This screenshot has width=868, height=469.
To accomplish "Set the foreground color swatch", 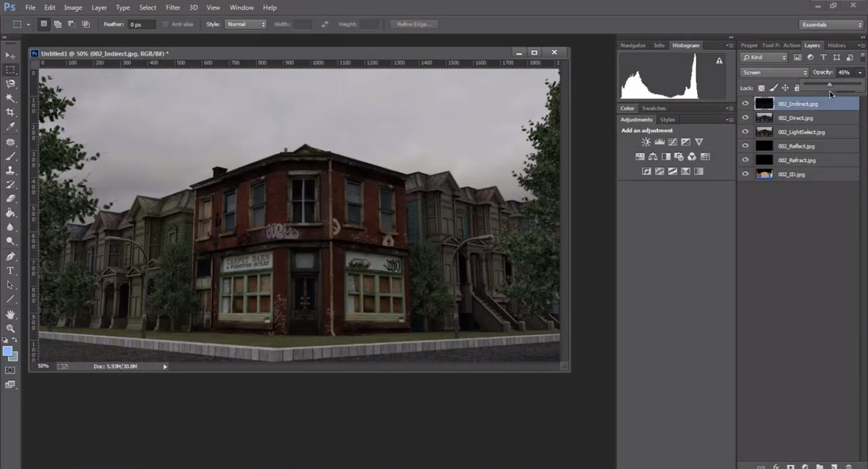I will pyautogui.click(x=8, y=351).
